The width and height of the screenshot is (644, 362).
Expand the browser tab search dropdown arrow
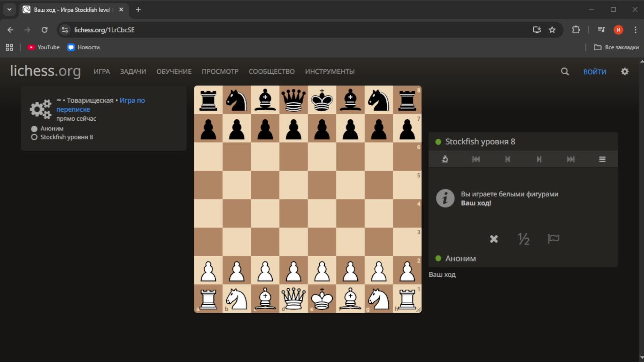(9, 10)
